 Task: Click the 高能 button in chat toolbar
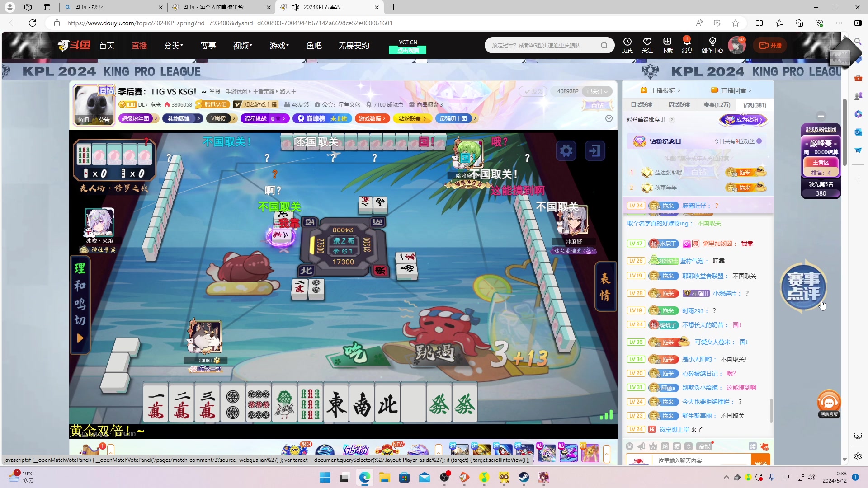704,446
